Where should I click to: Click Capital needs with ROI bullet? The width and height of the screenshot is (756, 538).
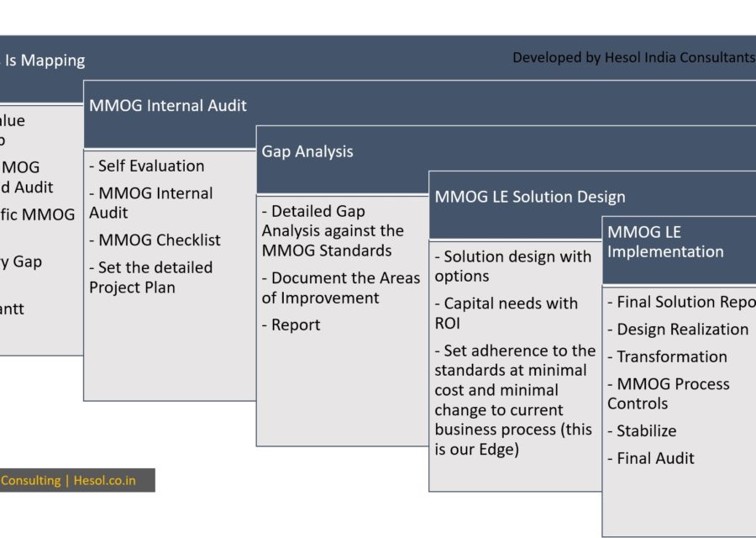(507, 314)
